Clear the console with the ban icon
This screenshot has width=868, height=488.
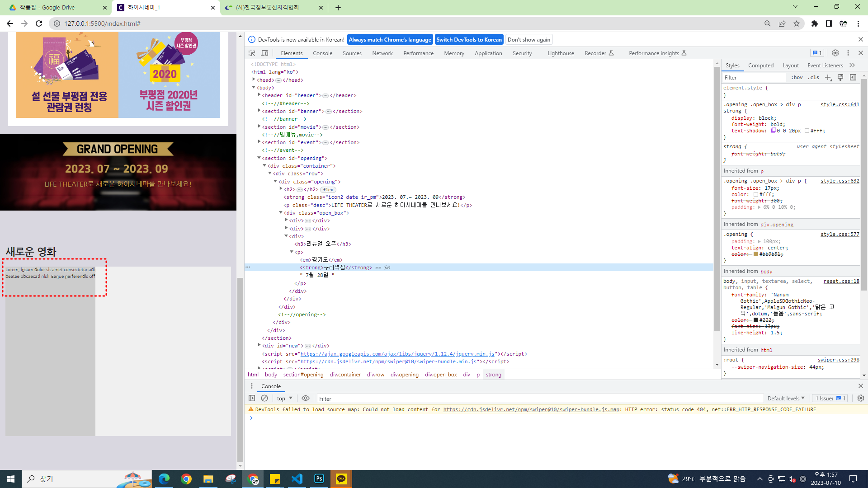coord(264,398)
